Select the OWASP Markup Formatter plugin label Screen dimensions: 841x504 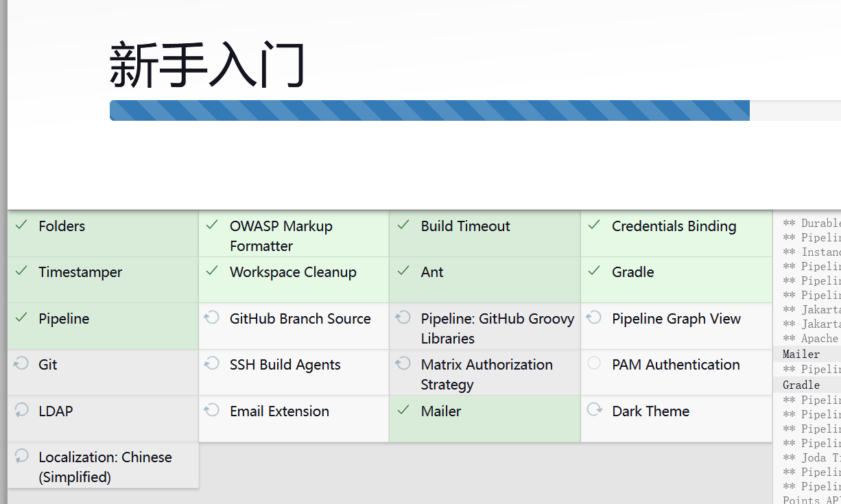coord(281,236)
